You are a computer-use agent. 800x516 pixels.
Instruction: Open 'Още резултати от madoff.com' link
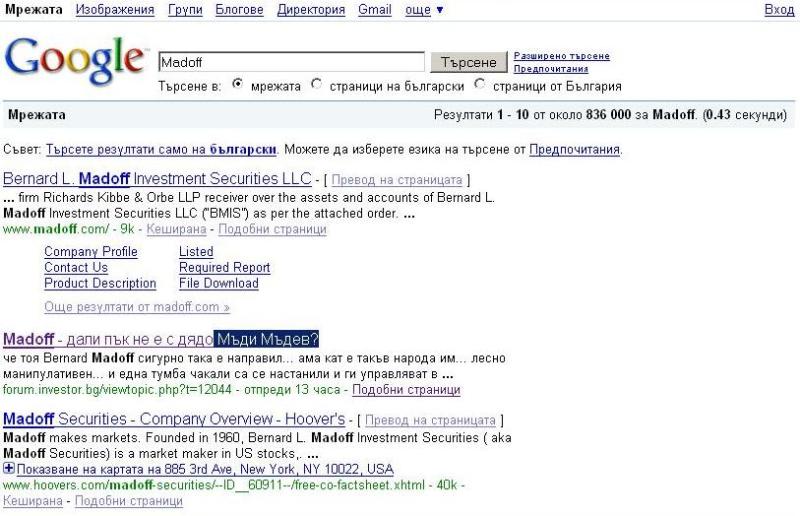pyautogui.click(x=137, y=307)
